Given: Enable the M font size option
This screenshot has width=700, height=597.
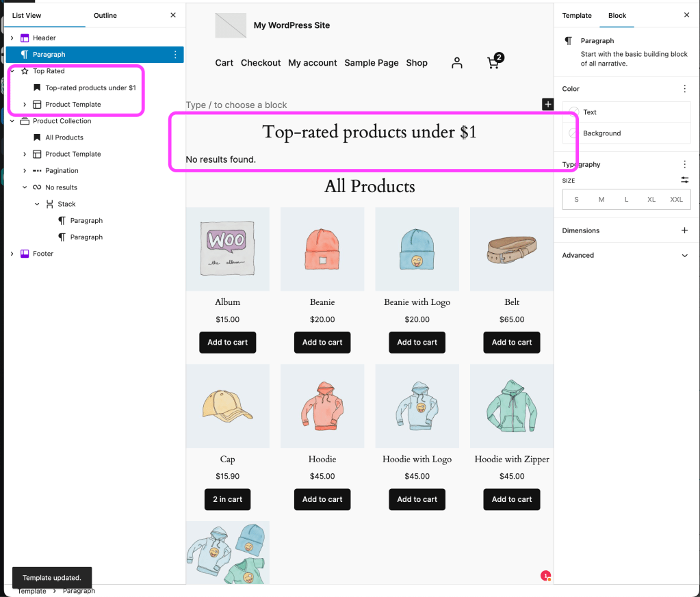Looking at the screenshot, I should [x=601, y=199].
